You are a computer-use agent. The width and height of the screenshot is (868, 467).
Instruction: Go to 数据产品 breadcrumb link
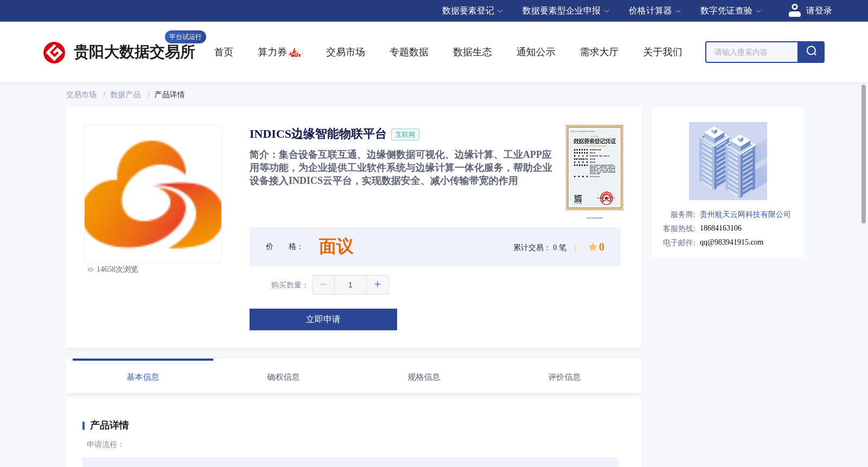pos(126,95)
